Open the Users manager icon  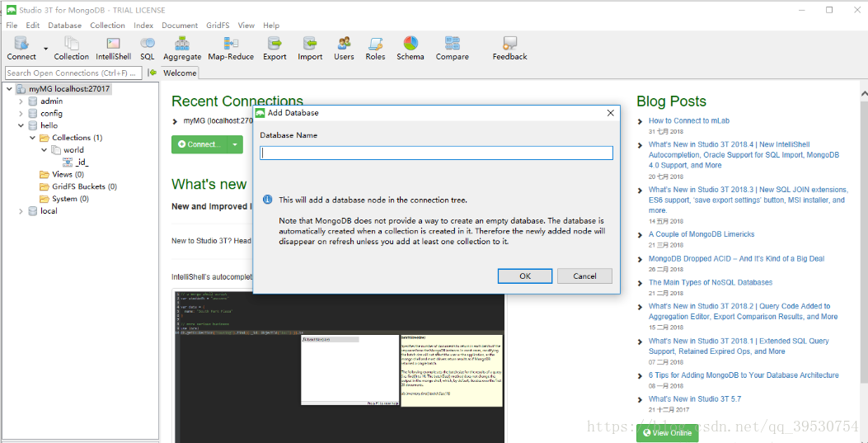pos(344,48)
